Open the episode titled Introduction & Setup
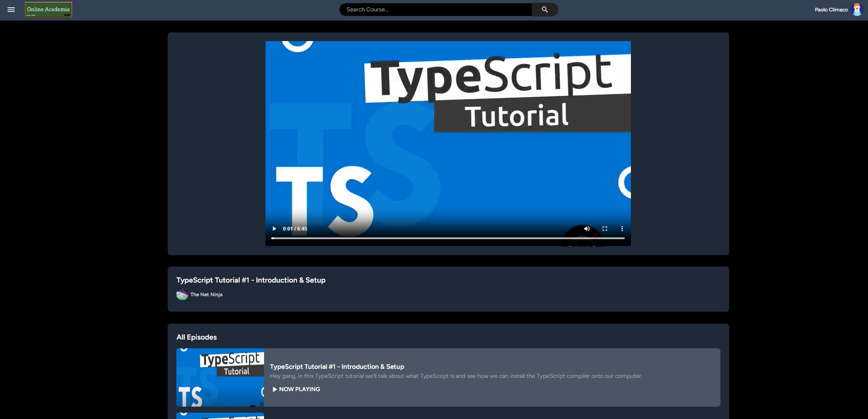The width and height of the screenshot is (868, 419). coord(337,367)
